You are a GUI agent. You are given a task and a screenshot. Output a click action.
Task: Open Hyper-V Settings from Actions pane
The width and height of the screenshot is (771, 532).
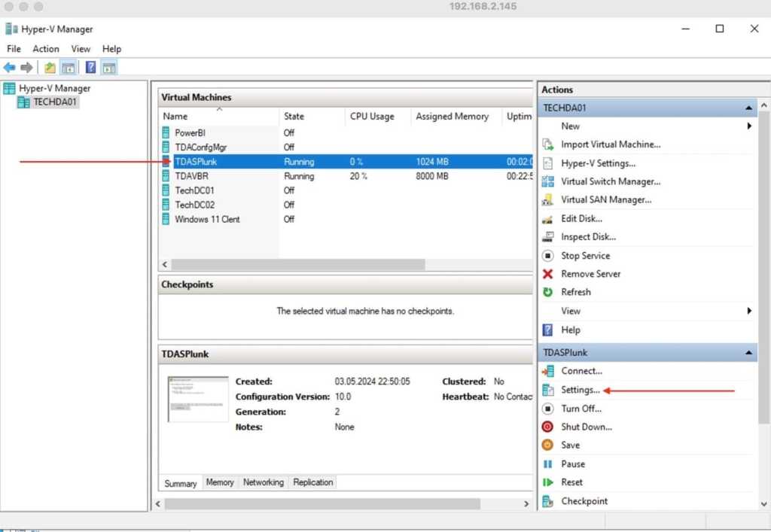[x=599, y=163]
